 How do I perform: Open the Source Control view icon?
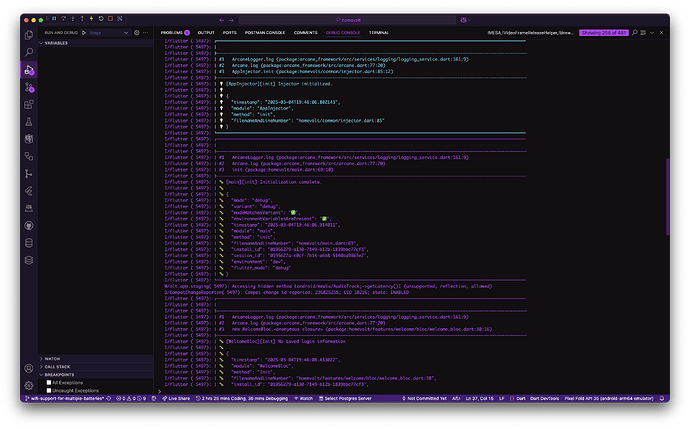29,87
